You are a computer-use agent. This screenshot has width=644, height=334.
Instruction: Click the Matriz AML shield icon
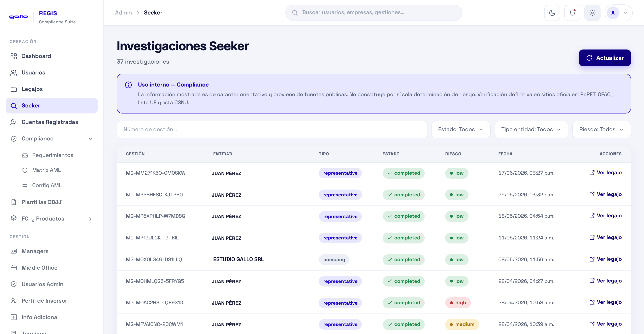pos(25,170)
